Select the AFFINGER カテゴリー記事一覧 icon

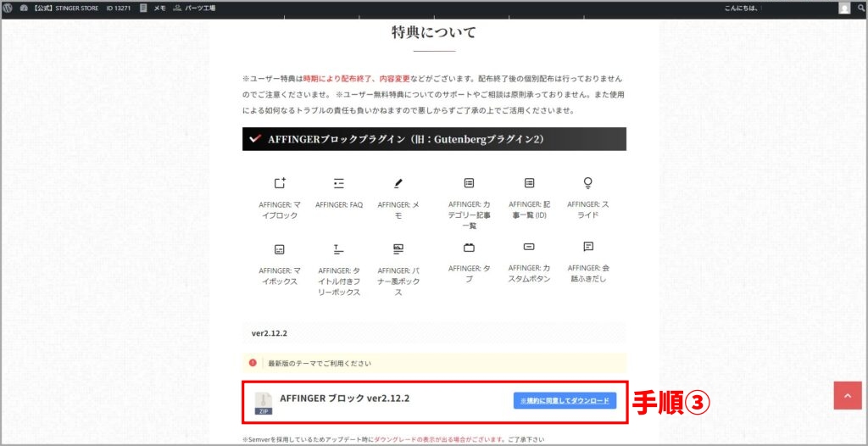point(469,183)
